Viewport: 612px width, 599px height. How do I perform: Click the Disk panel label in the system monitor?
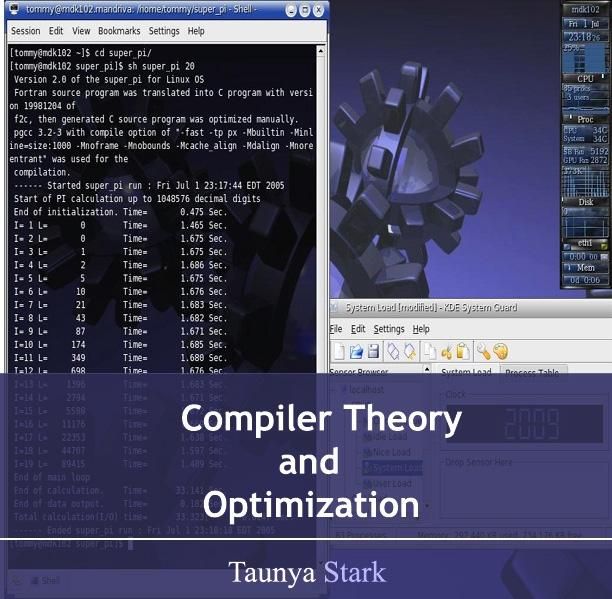pos(585,202)
